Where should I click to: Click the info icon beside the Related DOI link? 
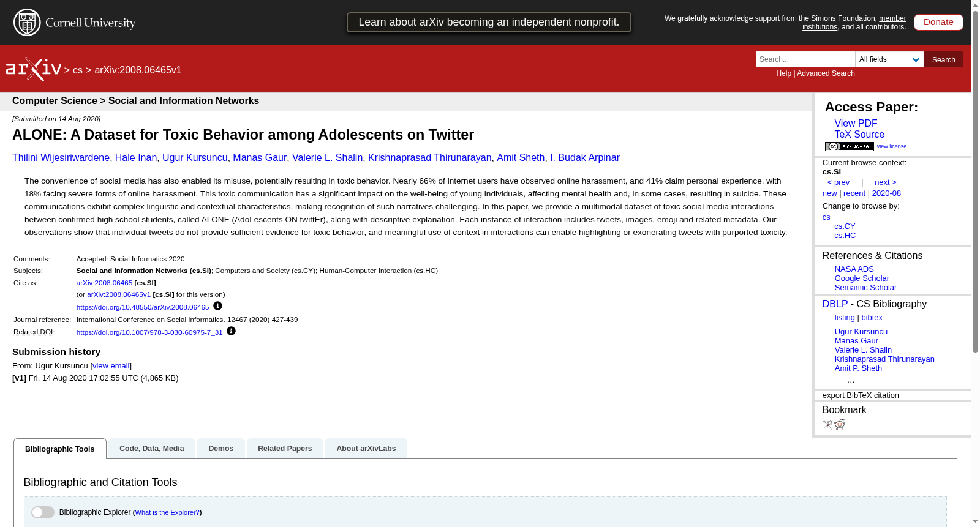[x=231, y=331]
